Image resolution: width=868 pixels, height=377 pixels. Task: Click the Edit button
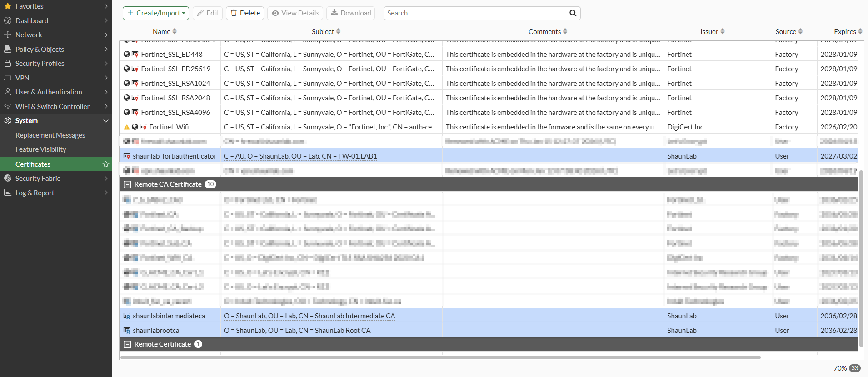click(x=208, y=13)
